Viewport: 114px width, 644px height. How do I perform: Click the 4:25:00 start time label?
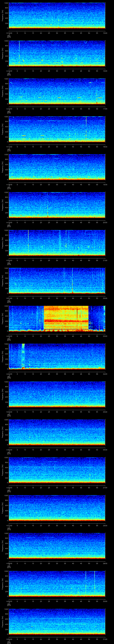(9, 450)
